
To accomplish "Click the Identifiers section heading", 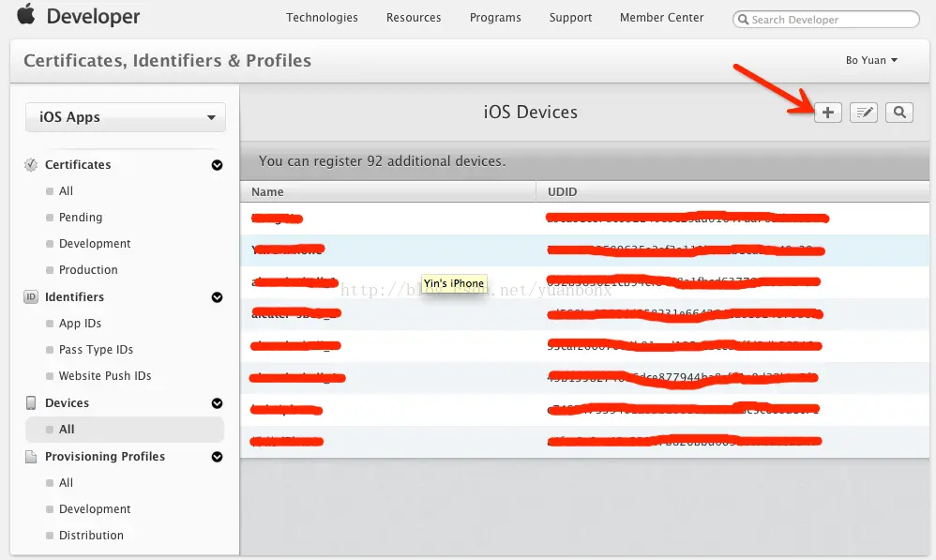I will coord(74,297).
